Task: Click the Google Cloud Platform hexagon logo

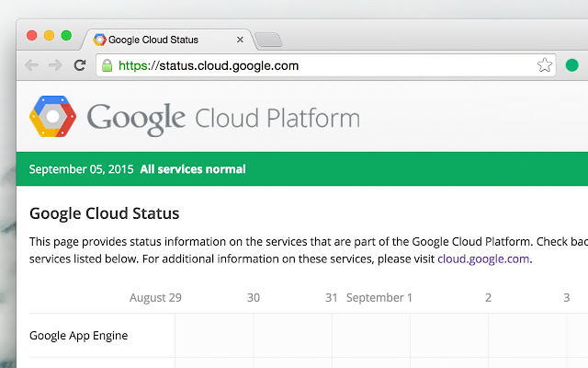Action: 52,118
